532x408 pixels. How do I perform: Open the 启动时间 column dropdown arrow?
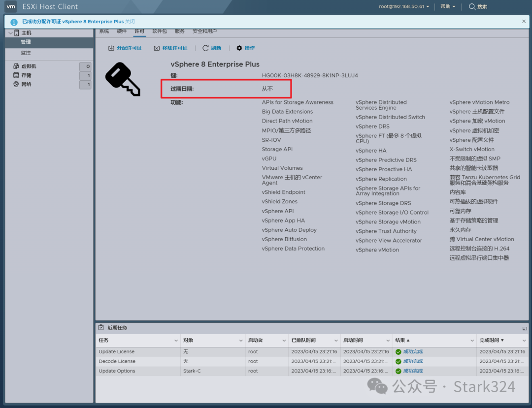(x=388, y=341)
